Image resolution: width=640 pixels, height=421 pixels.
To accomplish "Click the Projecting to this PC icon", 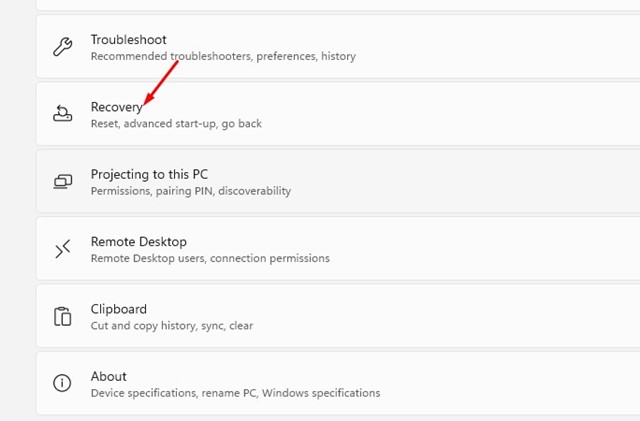I will pyautogui.click(x=62, y=181).
